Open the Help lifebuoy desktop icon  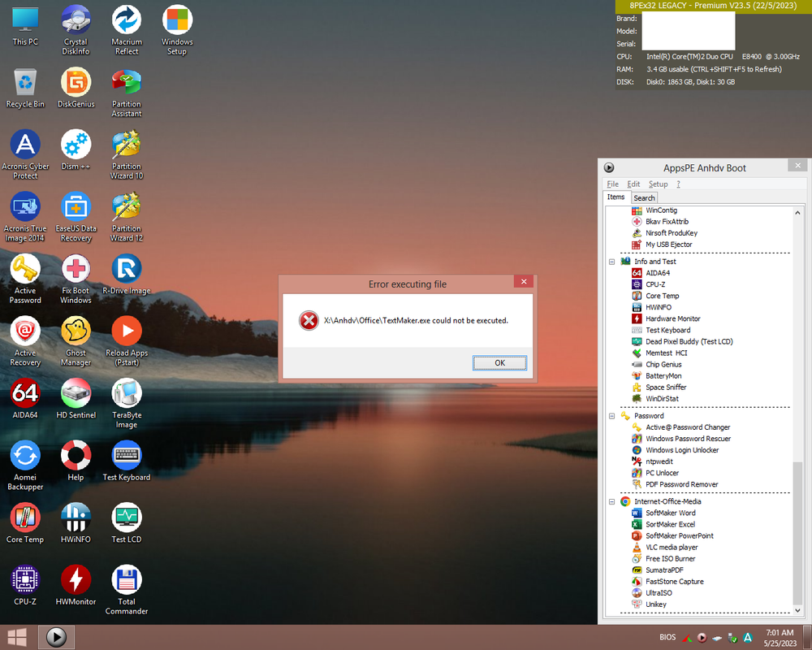tap(76, 461)
